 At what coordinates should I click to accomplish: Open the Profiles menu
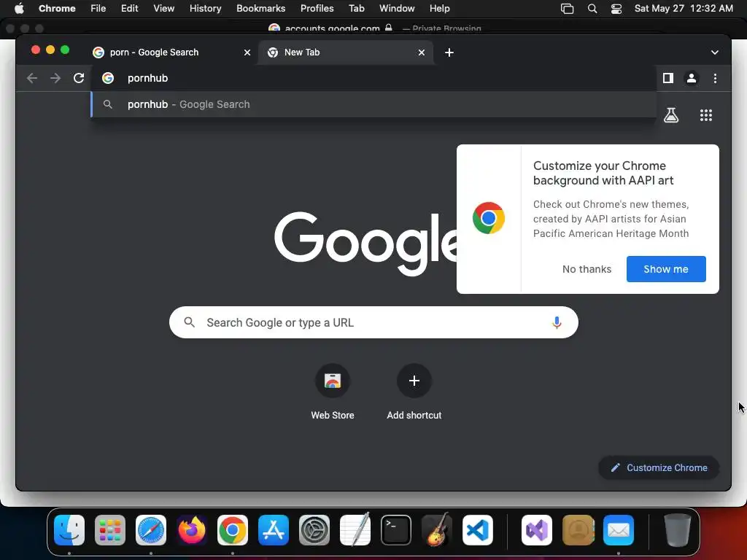pos(317,9)
